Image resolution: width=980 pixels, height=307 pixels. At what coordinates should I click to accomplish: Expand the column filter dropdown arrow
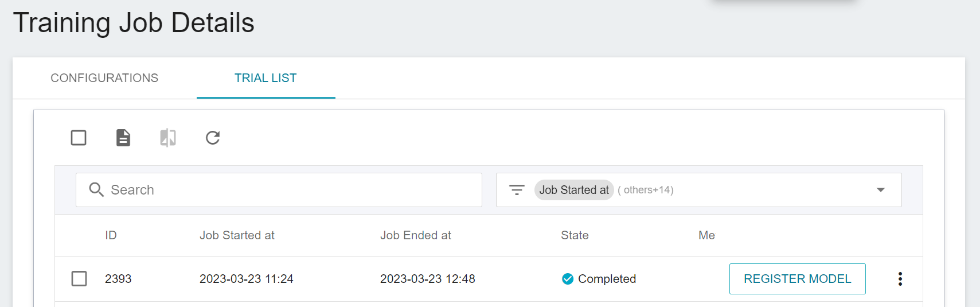881,190
